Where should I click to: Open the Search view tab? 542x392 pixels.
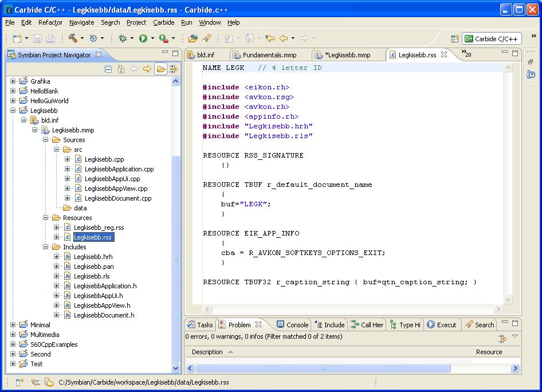[x=480, y=325]
